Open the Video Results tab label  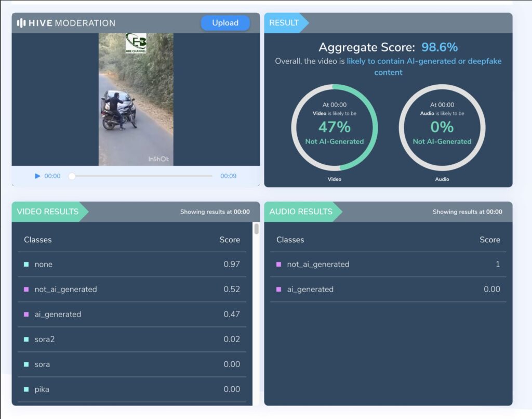(x=48, y=212)
